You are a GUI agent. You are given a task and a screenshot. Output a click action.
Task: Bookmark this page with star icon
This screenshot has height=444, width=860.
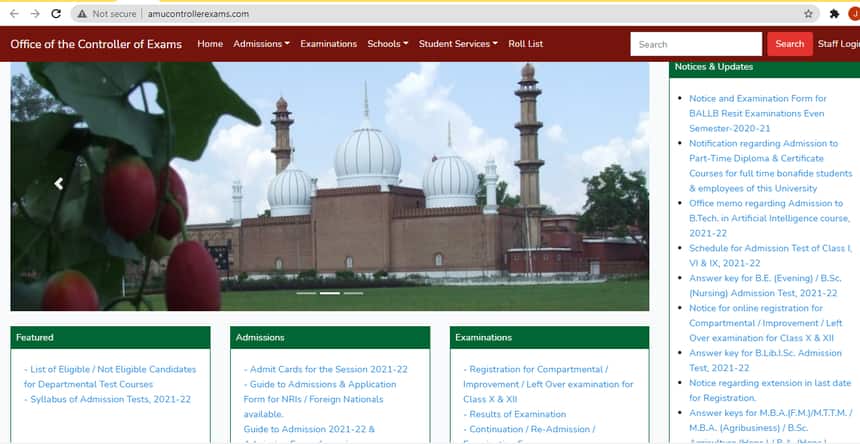coord(808,14)
